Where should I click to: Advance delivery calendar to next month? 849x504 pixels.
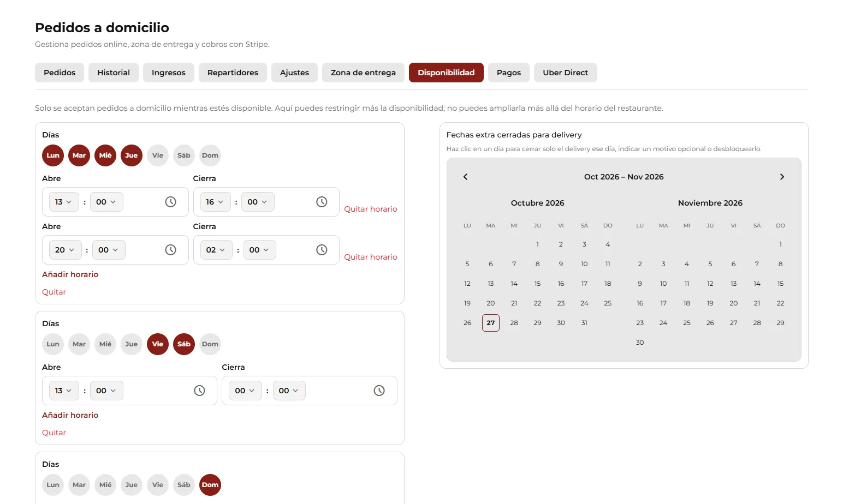[782, 177]
